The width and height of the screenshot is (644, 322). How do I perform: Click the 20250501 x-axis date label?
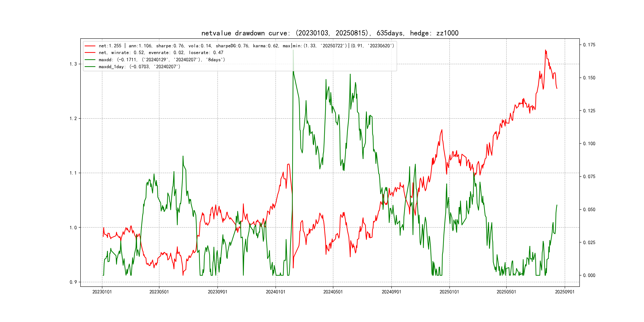(506, 292)
